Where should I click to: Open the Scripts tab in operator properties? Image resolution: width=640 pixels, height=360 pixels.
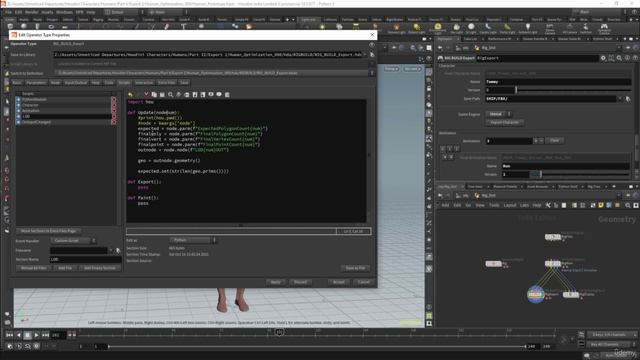pyautogui.click(x=124, y=82)
